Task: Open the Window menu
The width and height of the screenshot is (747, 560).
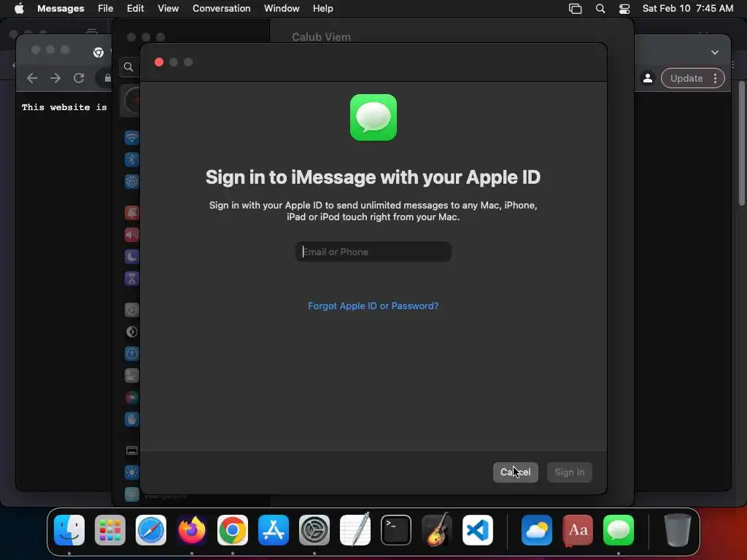Action: (x=282, y=8)
